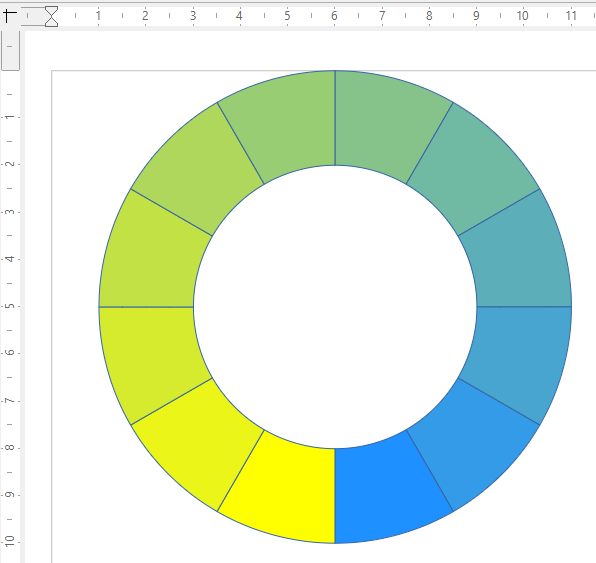Click the horizontal ruler at the 10 mark
Viewport: 596px width, 563px height.
coord(522,16)
